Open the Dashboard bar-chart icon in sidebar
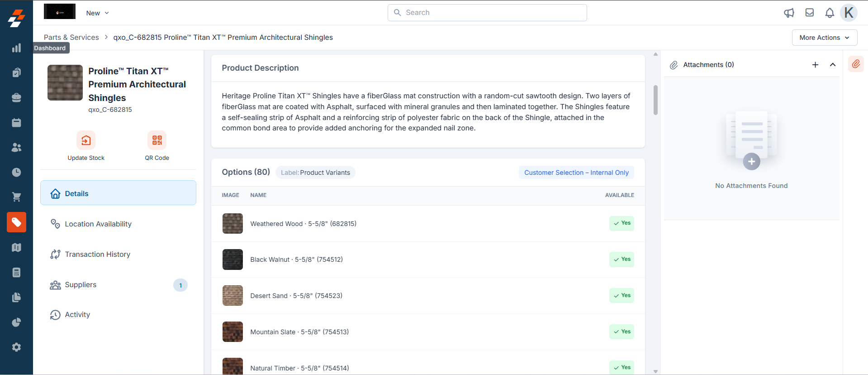This screenshot has height=375, width=868. tap(16, 48)
